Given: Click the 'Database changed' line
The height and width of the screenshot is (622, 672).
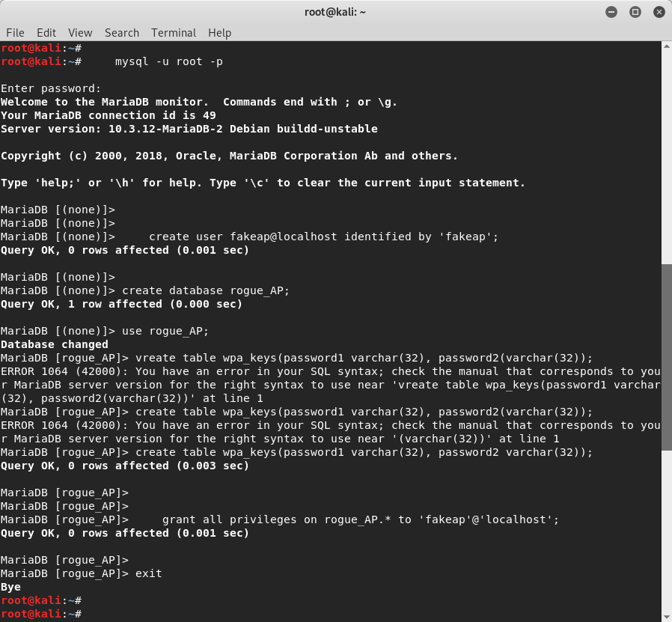Looking at the screenshot, I should point(55,344).
